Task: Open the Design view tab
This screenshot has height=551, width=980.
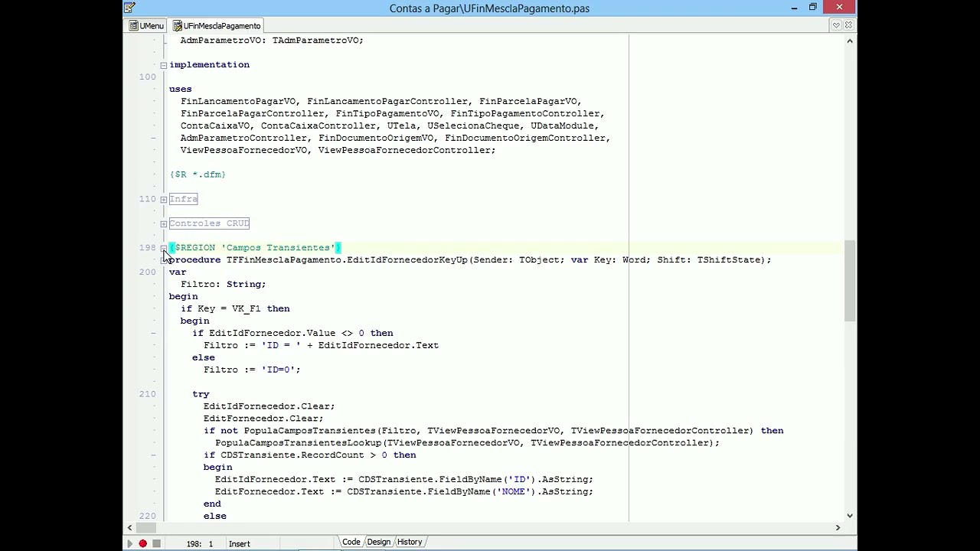Action: [378, 542]
